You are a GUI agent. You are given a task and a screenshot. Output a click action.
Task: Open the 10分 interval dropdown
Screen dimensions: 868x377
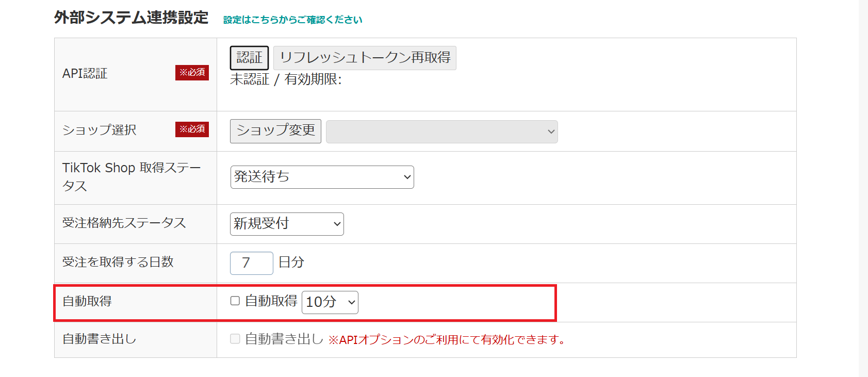(x=330, y=302)
